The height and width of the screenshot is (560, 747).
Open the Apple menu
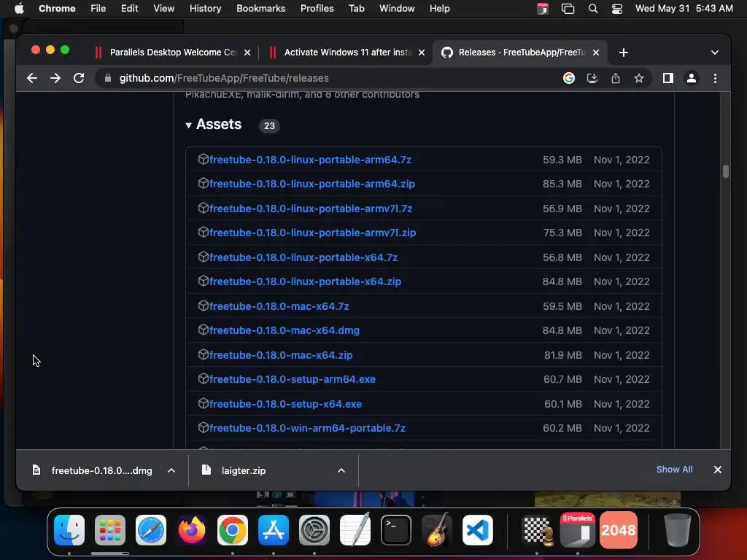pos(19,9)
